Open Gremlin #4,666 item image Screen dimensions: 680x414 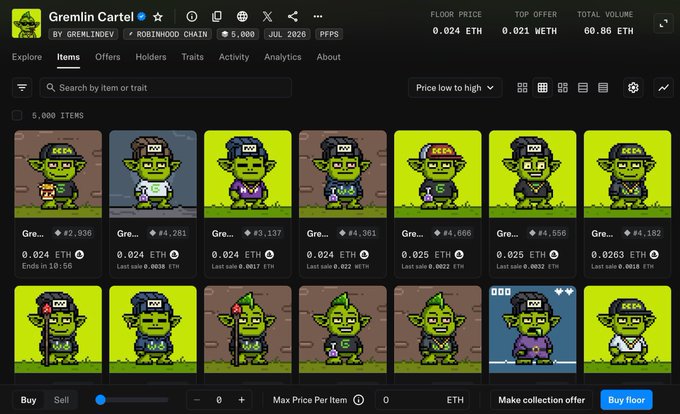pyautogui.click(x=438, y=174)
